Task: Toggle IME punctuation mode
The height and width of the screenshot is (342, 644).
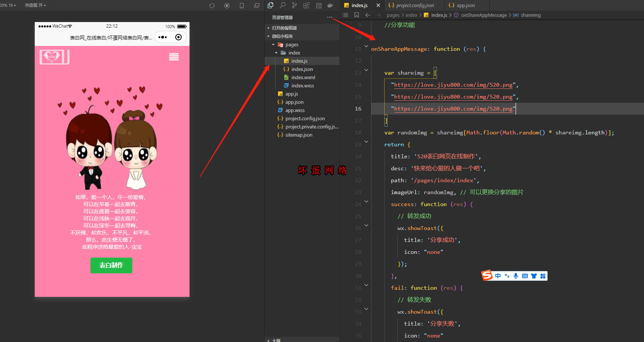Action: click(x=507, y=276)
